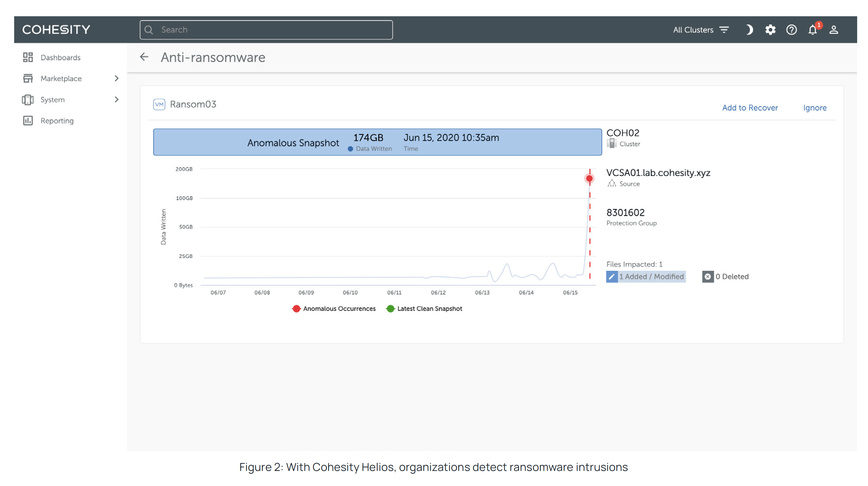The height and width of the screenshot is (486, 868).
Task: Click the Ransom03 VM icon
Action: coord(159,104)
